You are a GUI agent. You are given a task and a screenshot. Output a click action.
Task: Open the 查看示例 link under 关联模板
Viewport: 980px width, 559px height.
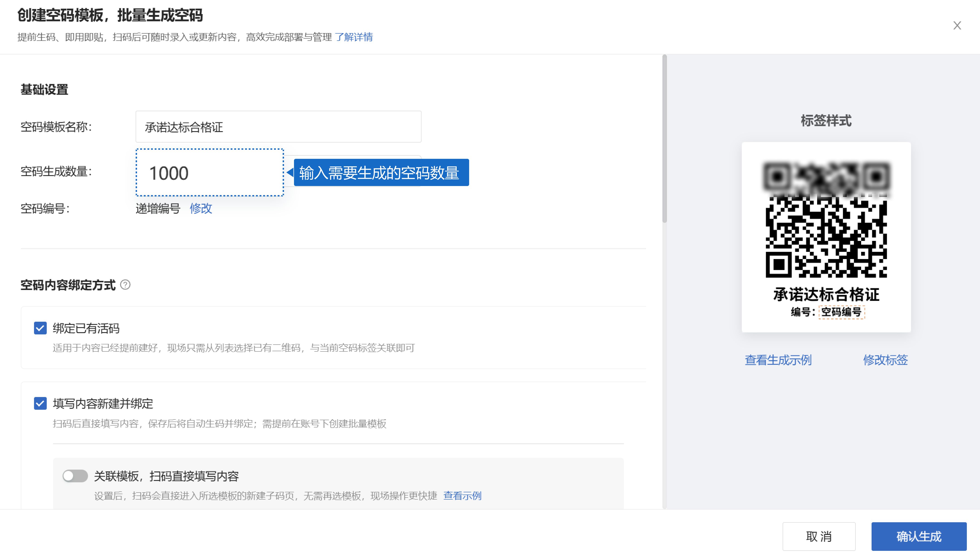coord(462,496)
